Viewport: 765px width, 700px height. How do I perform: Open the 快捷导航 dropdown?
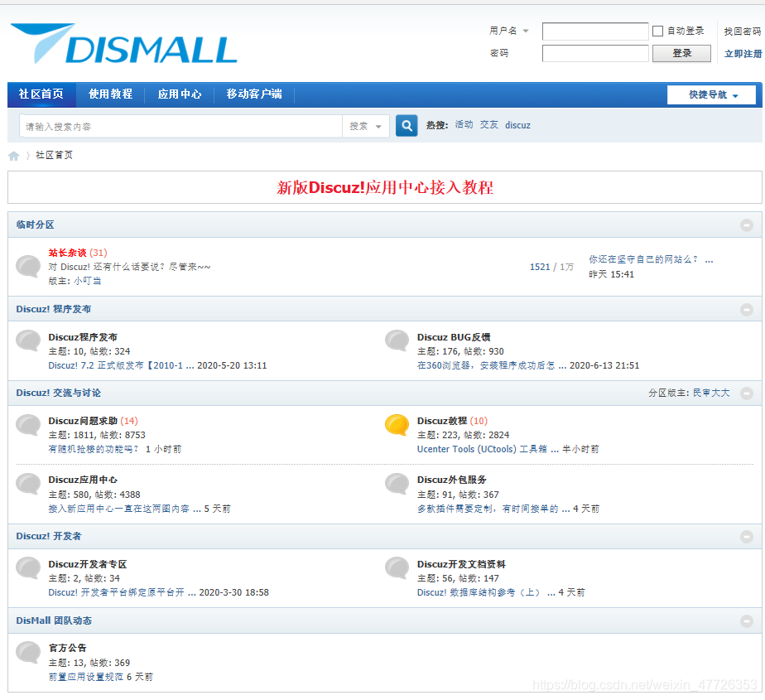(x=711, y=94)
